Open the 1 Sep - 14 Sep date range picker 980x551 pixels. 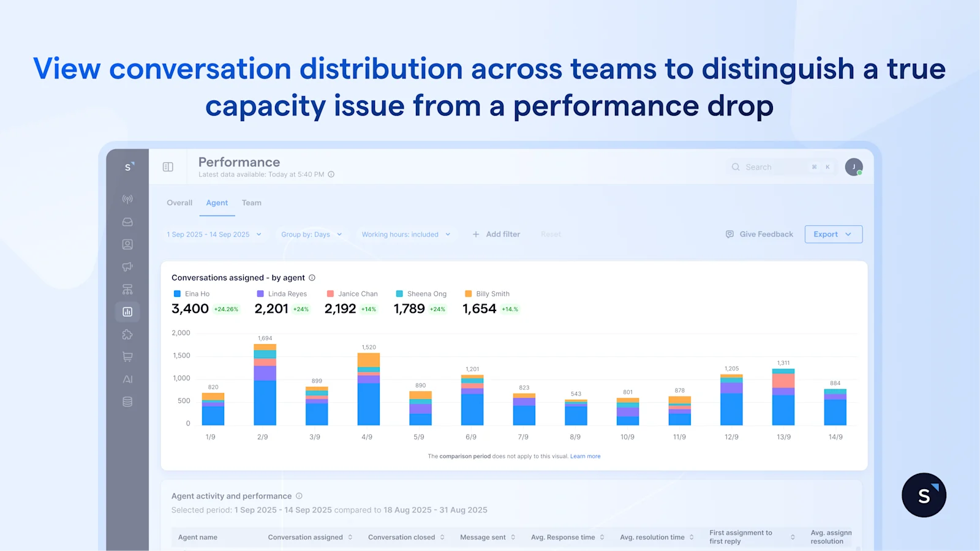213,234
